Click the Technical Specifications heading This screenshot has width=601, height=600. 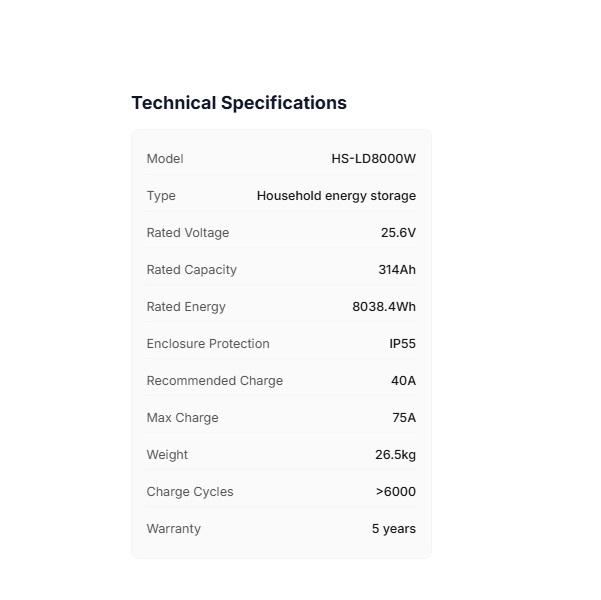click(x=239, y=103)
